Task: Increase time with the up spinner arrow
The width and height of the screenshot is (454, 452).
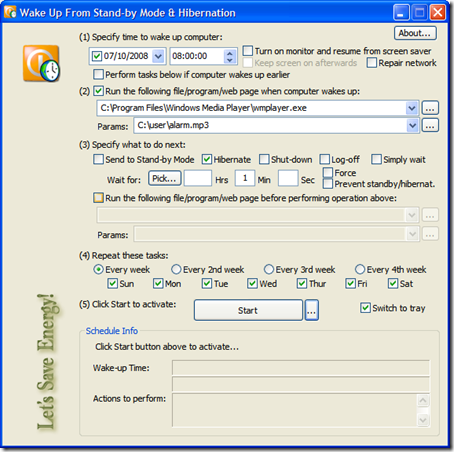Action: 230,52
